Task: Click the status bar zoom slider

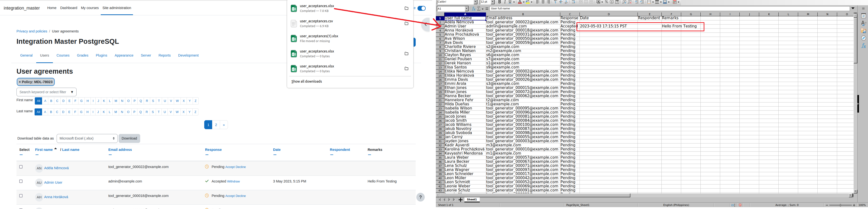Action: [x=840, y=205]
